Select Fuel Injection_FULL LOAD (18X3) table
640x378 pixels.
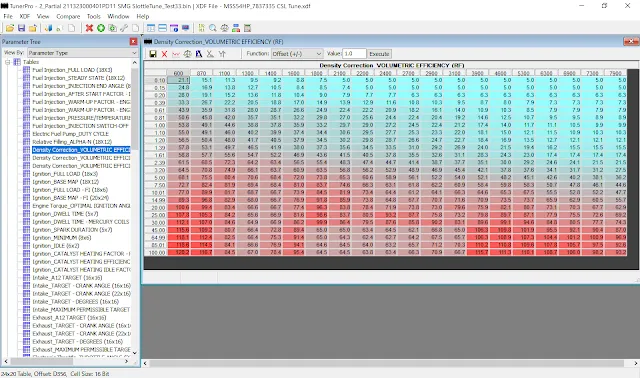[x=72, y=70]
